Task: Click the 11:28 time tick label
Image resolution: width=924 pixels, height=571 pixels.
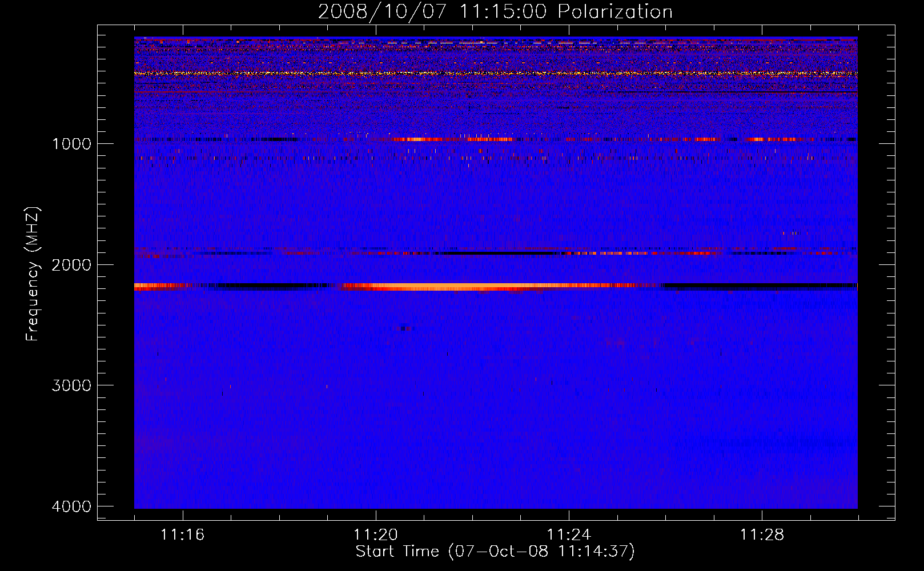Action: click(x=762, y=534)
